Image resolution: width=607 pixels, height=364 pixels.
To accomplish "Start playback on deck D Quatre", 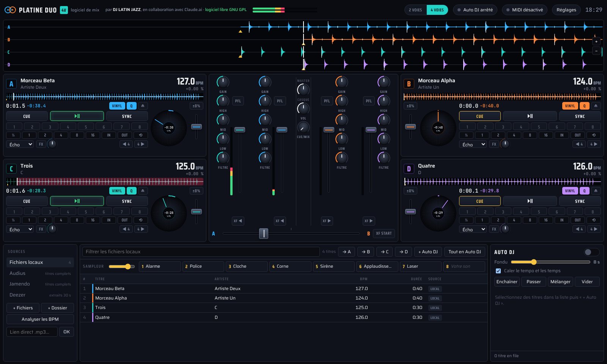I will click(530, 201).
